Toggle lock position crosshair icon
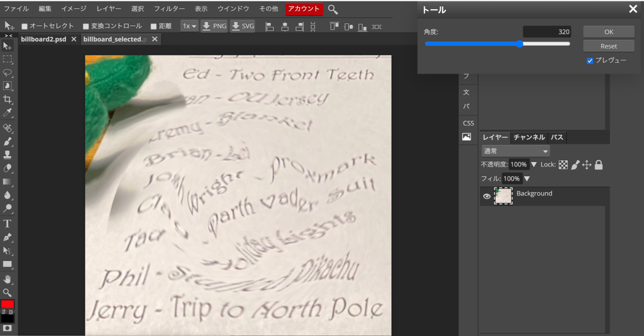 [587, 165]
